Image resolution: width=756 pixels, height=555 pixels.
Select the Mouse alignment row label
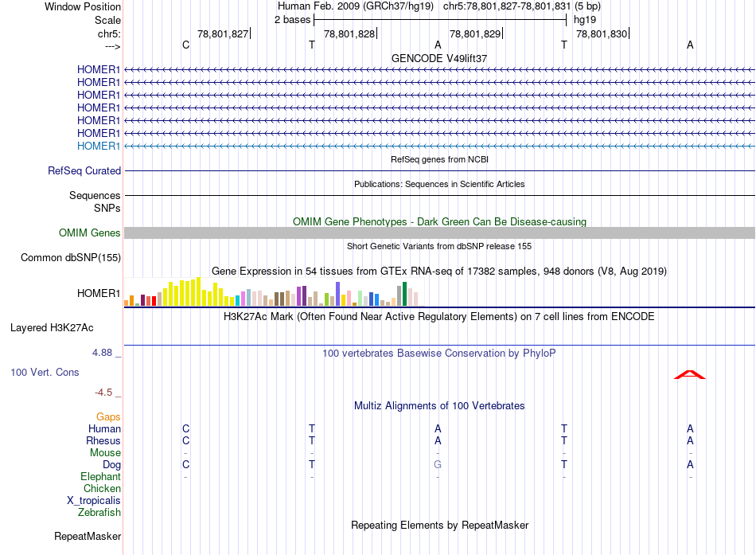(105, 453)
